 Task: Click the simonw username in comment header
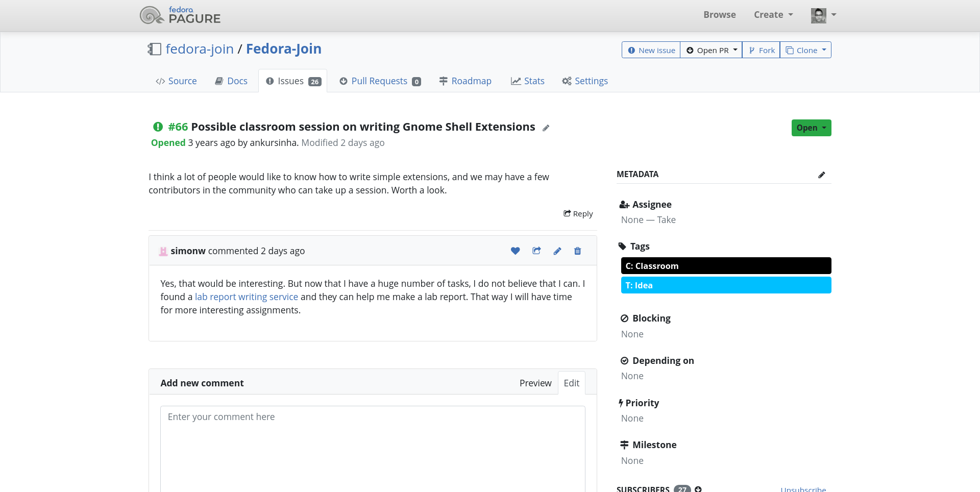click(x=188, y=251)
